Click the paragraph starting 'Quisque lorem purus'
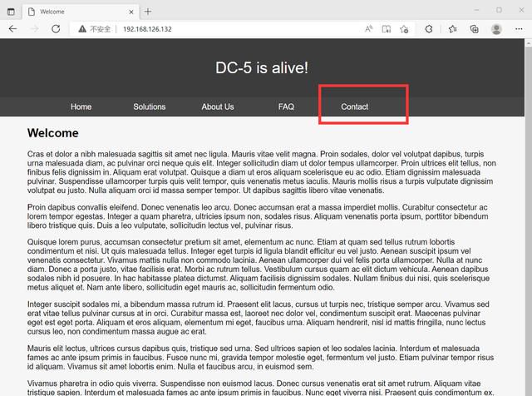 click(x=259, y=265)
